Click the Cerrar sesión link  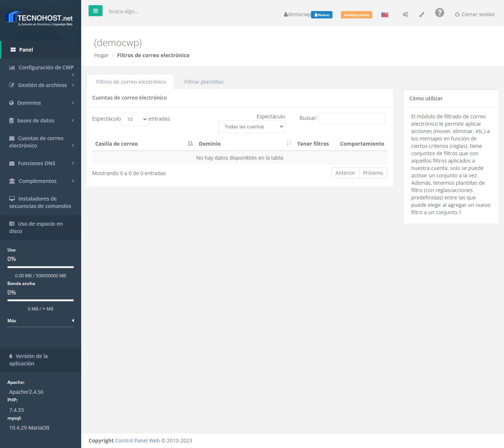(x=474, y=14)
